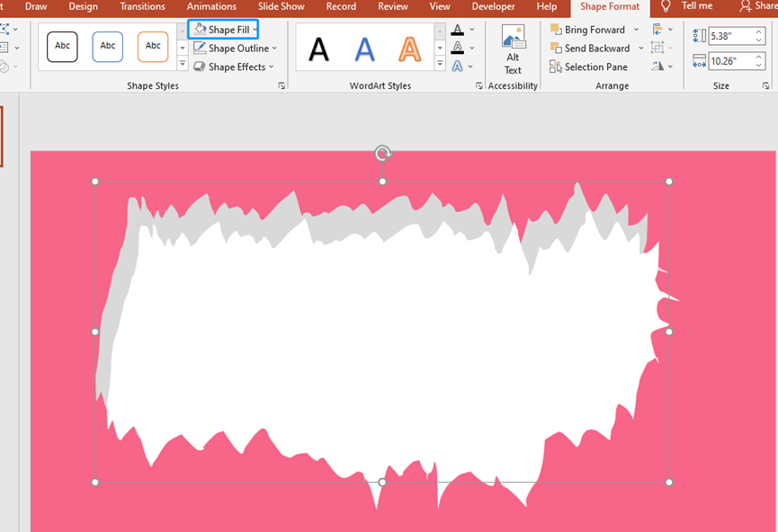Image resolution: width=778 pixels, height=532 pixels.
Task: Open the Rotate dropdown arrow
Action: click(x=670, y=66)
